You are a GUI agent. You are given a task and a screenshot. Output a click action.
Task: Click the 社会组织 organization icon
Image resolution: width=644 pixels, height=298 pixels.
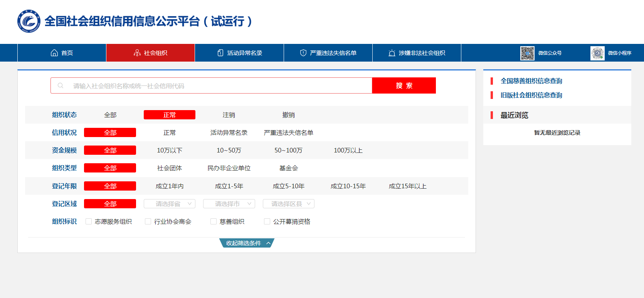(137, 53)
